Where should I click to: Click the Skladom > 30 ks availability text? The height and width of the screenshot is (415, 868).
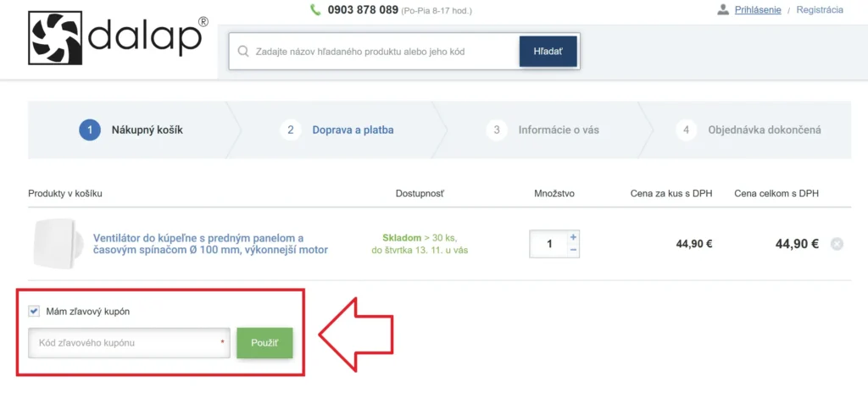pyautogui.click(x=420, y=237)
